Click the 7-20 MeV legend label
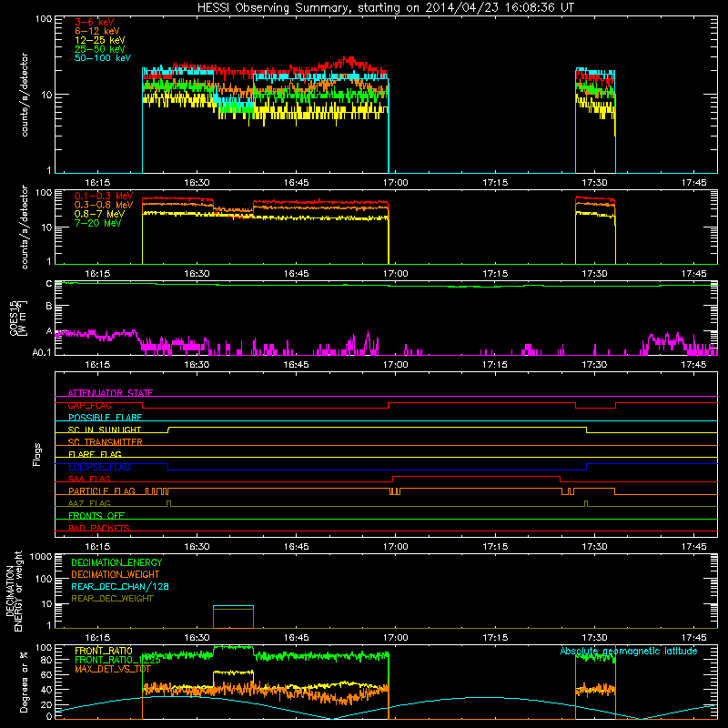 coord(98,223)
